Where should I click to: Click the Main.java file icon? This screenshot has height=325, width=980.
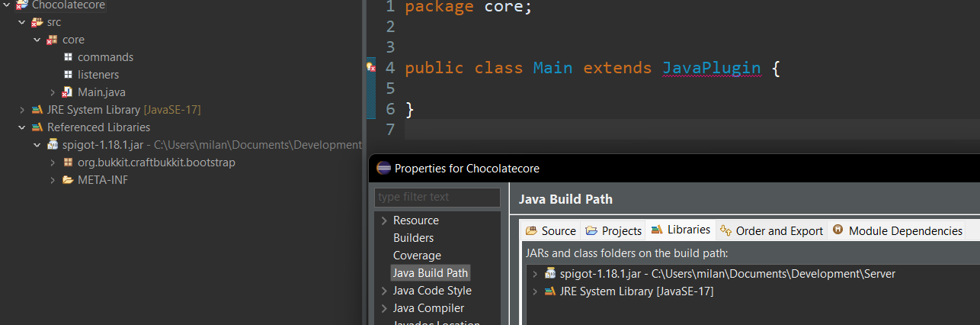[68, 92]
